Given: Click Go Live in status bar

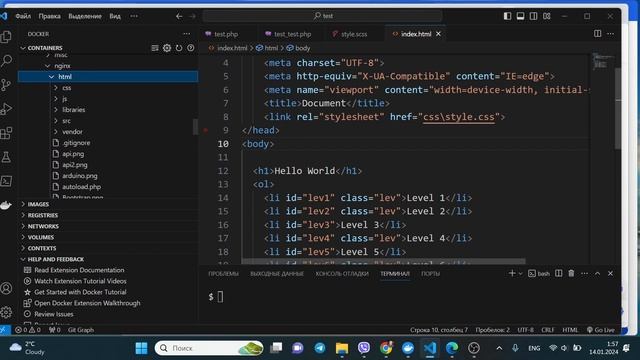Looking at the screenshot, I should (x=600, y=330).
